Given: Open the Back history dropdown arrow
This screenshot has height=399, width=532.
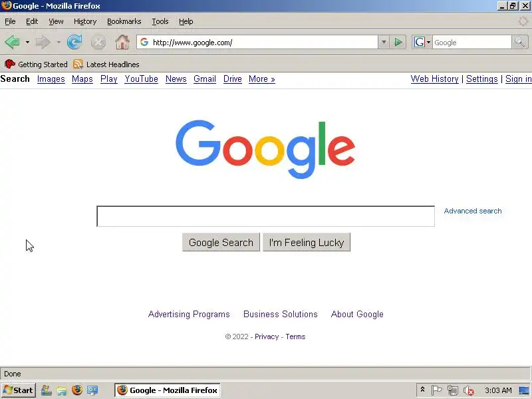Looking at the screenshot, I should tap(27, 43).
